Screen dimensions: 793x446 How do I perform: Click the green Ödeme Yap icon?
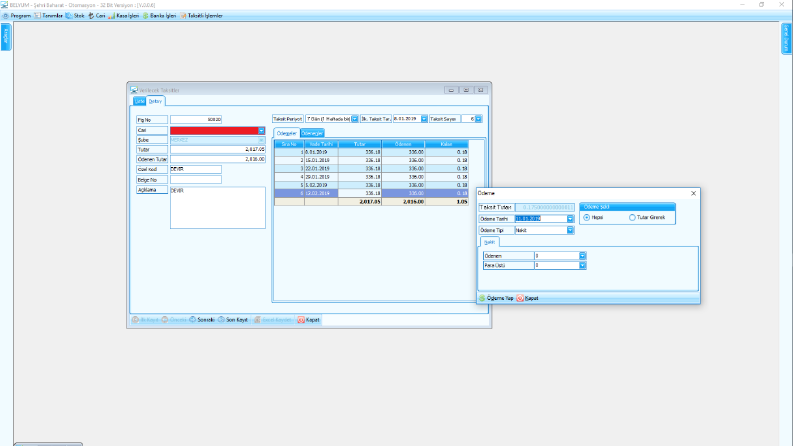[x=482, y=298]
